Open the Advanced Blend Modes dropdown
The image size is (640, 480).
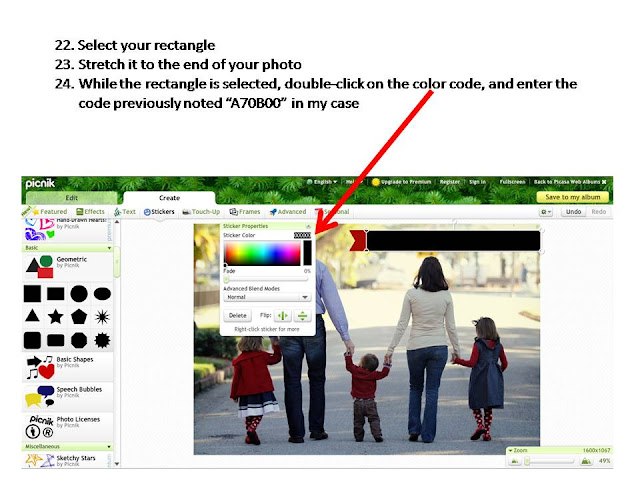click(267, 297)
